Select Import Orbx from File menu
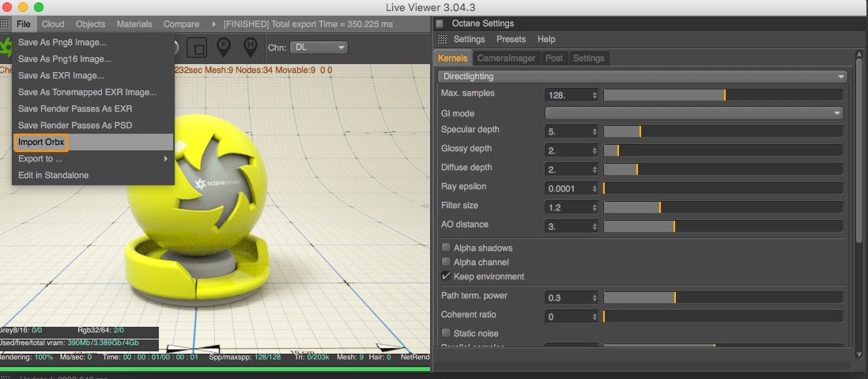 (93, 142)
